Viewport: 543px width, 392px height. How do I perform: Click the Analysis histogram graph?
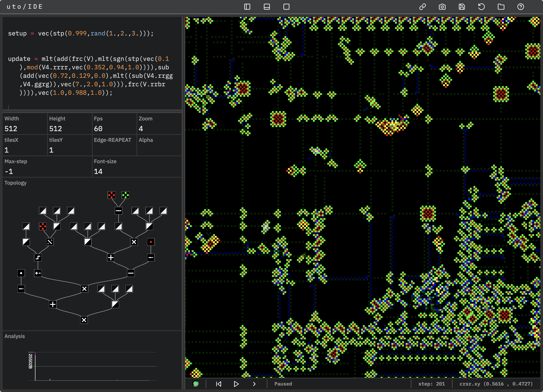[92, 366]
